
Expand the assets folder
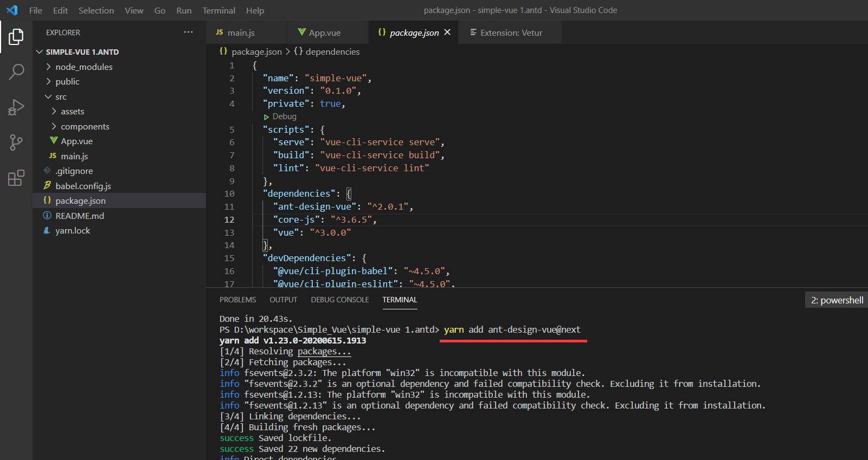point(54,111)
